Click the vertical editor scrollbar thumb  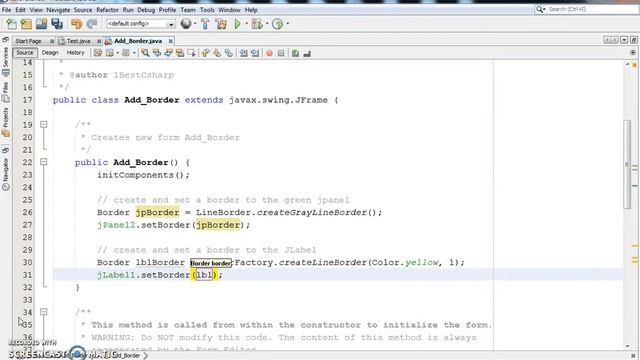pyautogui.click(x=627, y=164)
